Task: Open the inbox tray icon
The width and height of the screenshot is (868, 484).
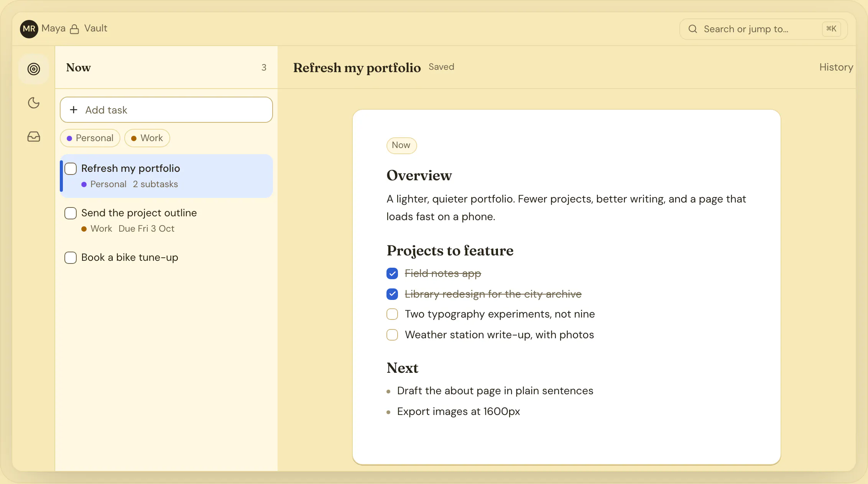Action: point(34,137)
